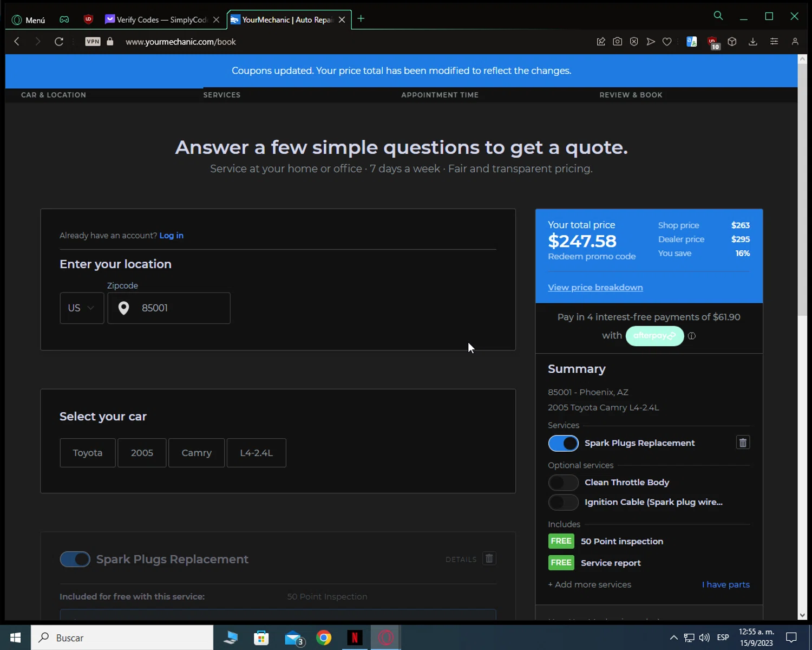Go to APPOINTMENT TIME step
Screen dimensions: 812x650
pyautogui.click(x=440, y=95)
